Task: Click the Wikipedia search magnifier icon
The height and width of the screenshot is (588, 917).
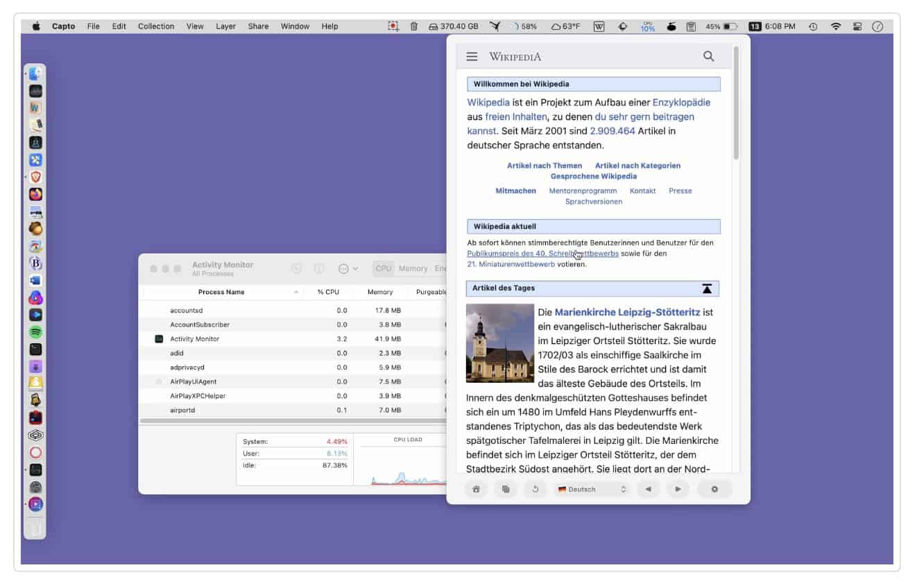Action: [x=708, y=56]
